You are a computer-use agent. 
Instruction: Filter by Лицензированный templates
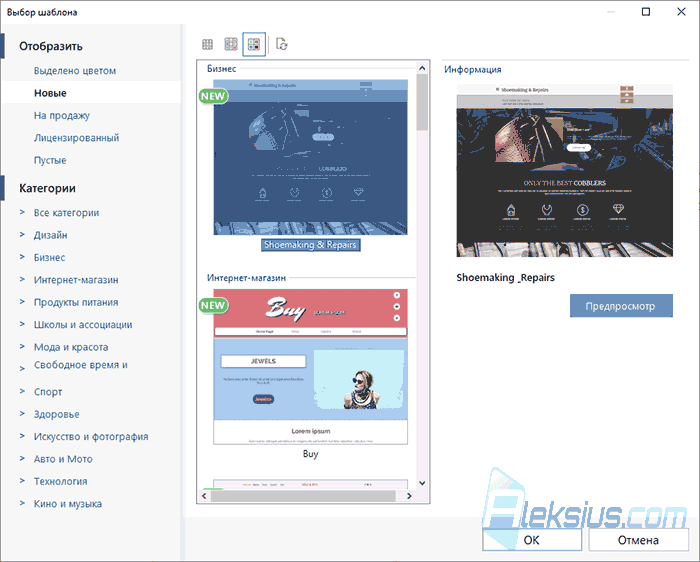click(76, 138)
